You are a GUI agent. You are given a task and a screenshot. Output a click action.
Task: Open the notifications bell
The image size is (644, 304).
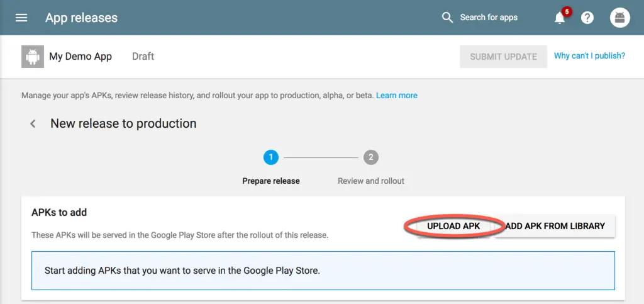click(559, 18)
